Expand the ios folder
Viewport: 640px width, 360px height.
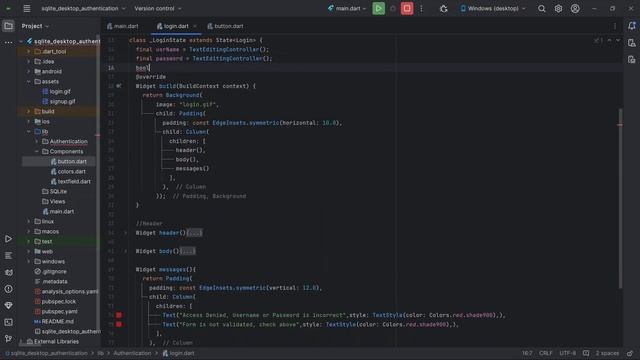[29, 122]
